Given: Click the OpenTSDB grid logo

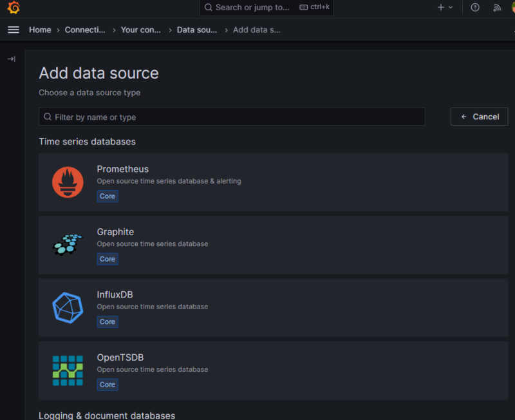Looking at the screenshot, I should click(x=68, y=370).
